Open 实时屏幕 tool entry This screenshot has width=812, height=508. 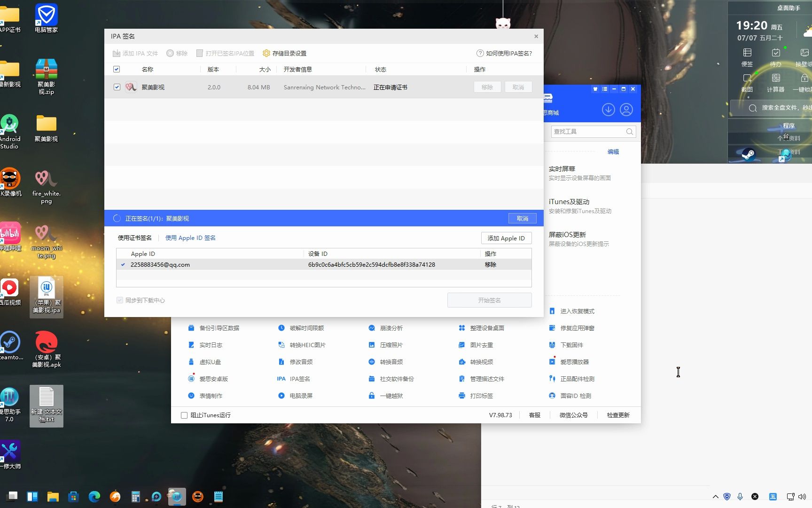[x=580, y=173]
